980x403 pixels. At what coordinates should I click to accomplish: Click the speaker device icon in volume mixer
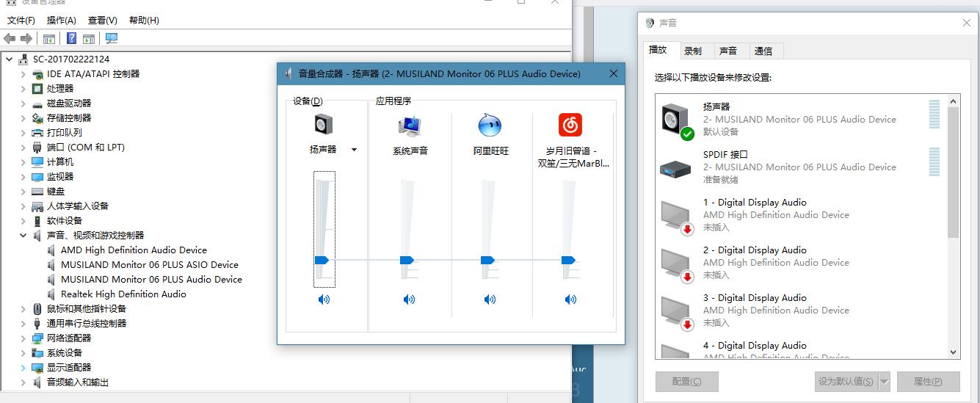click(x=323, y=125)
